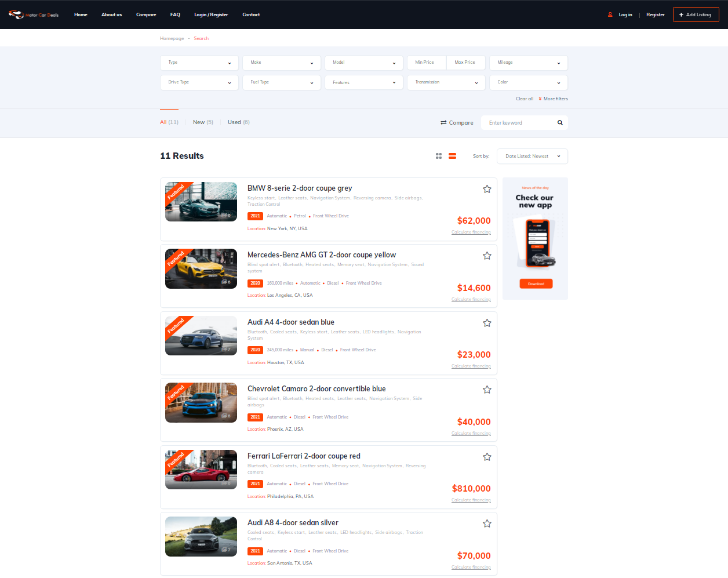Click the Enter keyword search field
The image size is (728, 578).
[x=519, y=123]
